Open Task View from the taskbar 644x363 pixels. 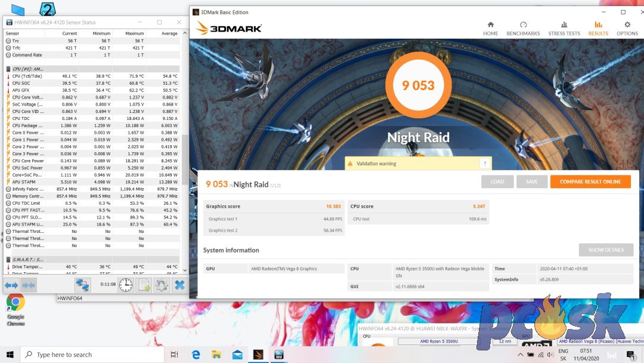(x=174, y=355)
